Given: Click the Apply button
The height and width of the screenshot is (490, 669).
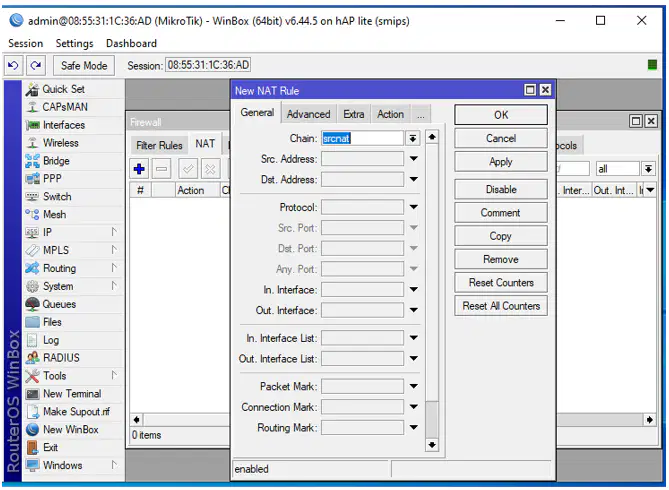Looking at the screenshot, I should [501, 162].
